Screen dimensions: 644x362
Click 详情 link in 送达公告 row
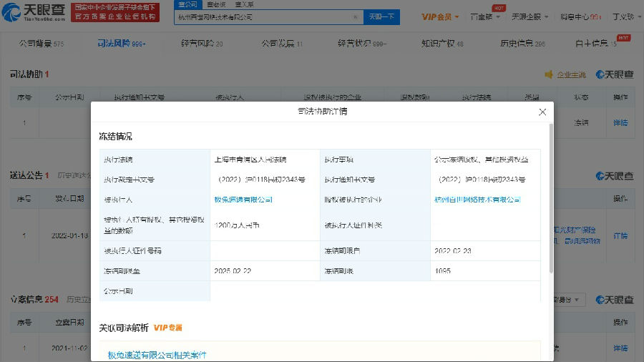tap(620, 235)
